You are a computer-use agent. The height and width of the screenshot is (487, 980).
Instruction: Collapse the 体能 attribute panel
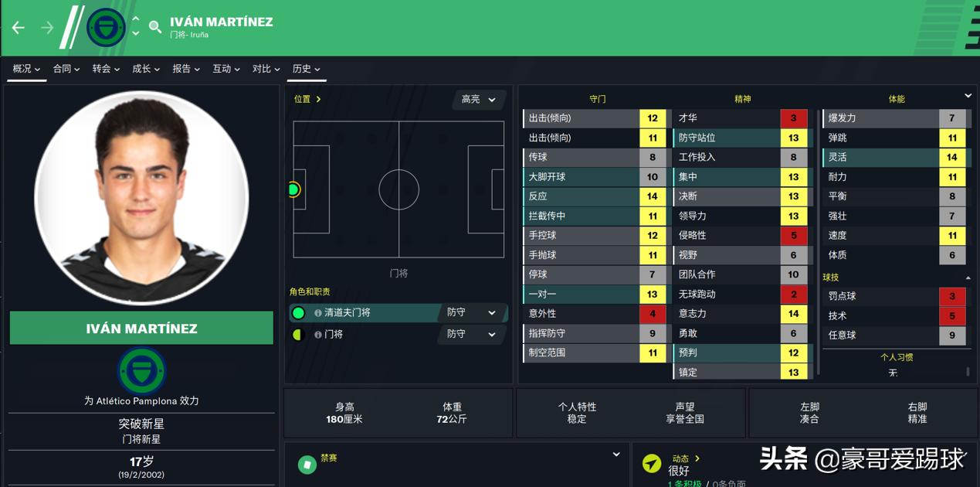pos(968,96)
